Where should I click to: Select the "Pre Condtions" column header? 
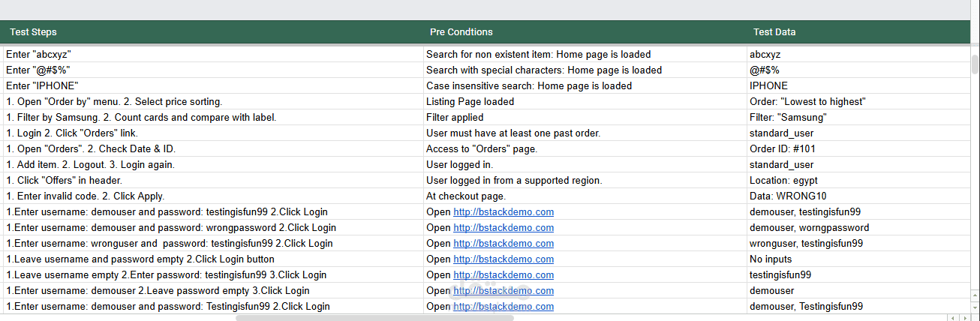click(x=461, y=31)
